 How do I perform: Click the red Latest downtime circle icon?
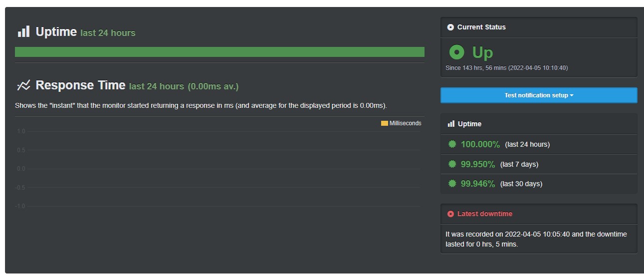coord(451,214)
